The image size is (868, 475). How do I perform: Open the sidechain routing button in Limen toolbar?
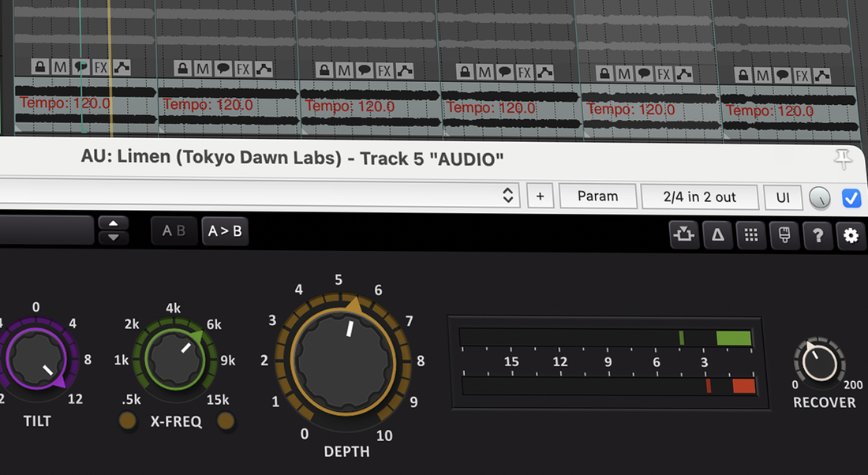(x=683, y=234)
